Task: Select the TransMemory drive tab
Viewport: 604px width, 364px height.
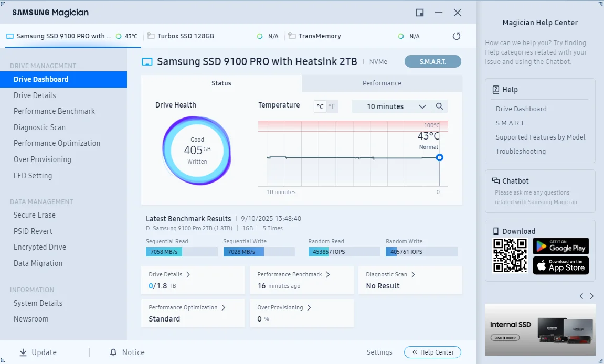Action: (x=354, y=36)
